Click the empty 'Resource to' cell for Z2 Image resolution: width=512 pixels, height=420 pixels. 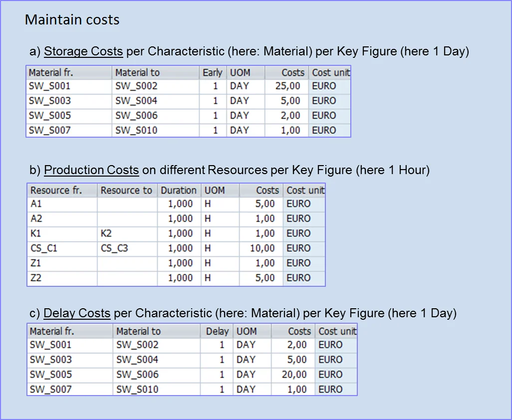pyautogui.click(x=127, y=278)
